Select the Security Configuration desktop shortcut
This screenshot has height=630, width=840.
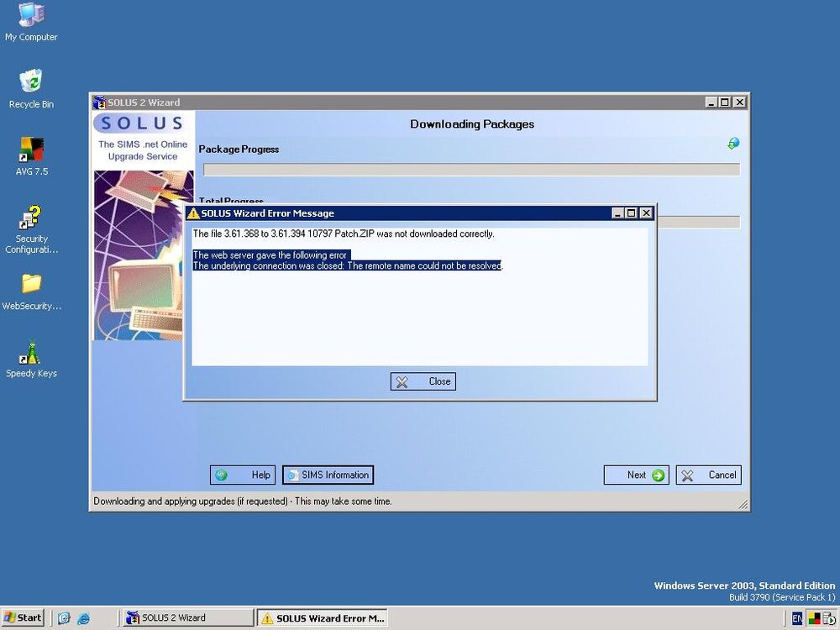(31, 229)
